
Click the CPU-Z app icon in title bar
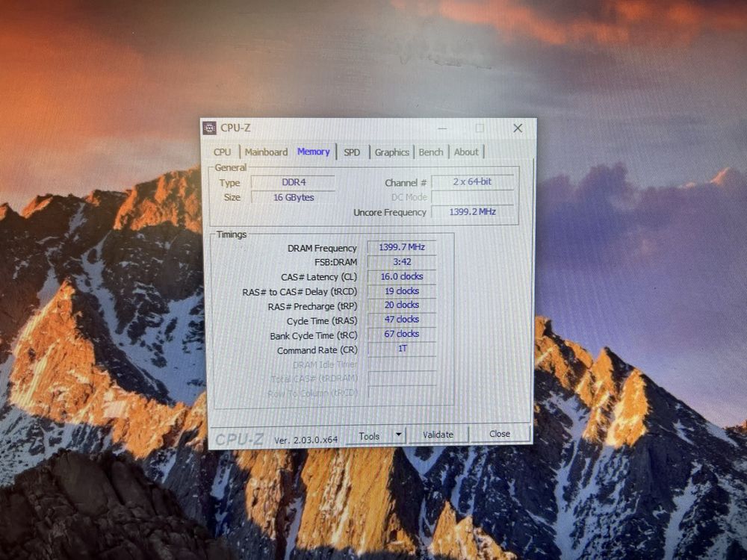pyautogui.click(x=210, y=128)
